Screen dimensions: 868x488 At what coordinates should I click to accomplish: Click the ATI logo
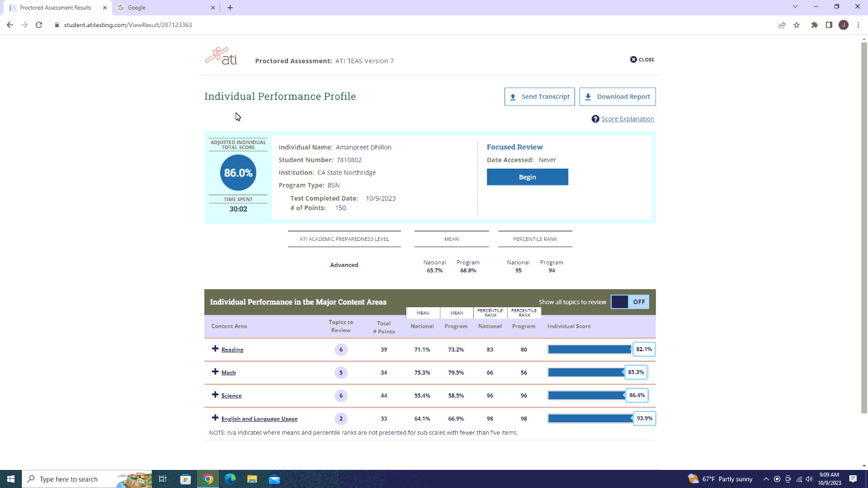221,56
